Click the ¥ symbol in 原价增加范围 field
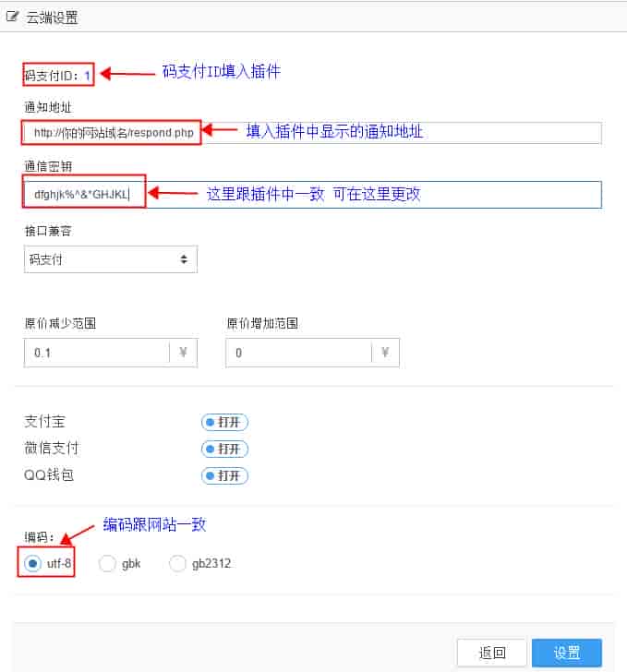Viewport: 627px width, 672px height. [x=384, y=353]
